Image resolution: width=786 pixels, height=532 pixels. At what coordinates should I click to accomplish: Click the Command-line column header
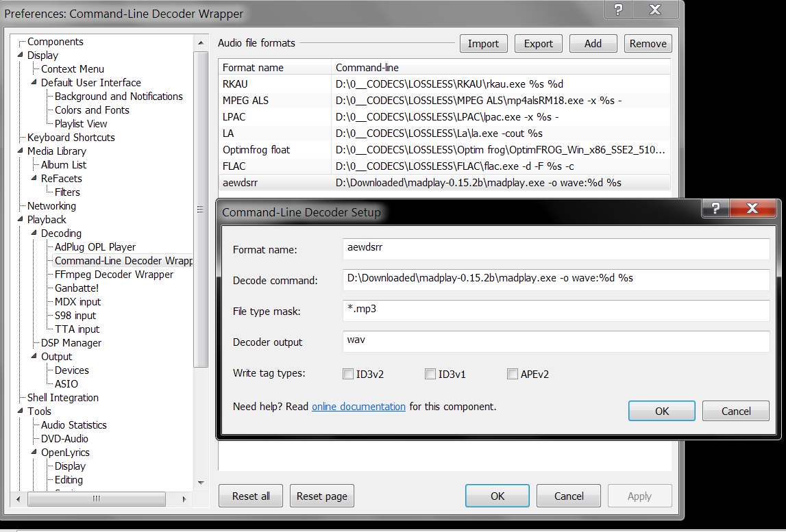click(501, 67)
